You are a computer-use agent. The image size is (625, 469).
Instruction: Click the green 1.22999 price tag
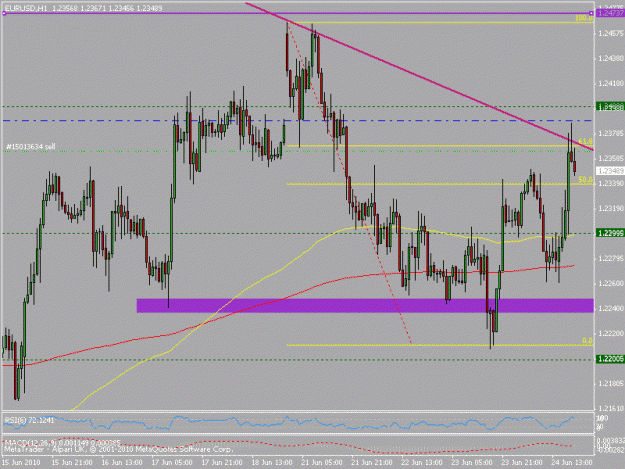tap(610, 234)
